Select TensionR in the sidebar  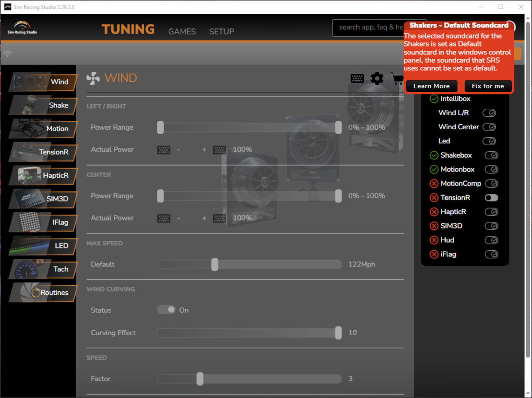(x=43, y=152)
